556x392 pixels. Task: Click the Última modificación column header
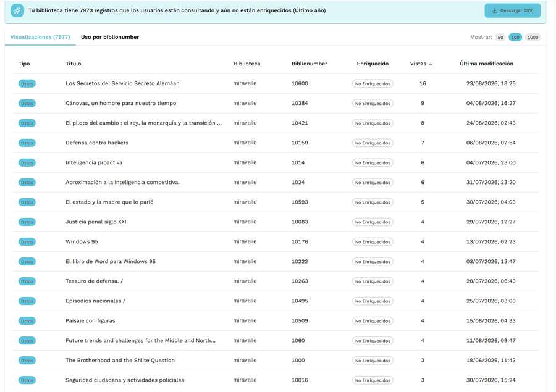point(486,64)
